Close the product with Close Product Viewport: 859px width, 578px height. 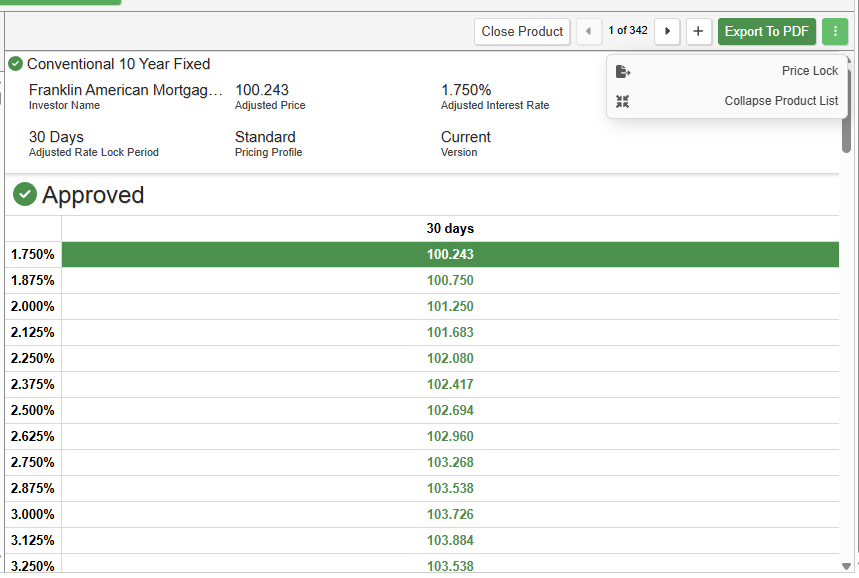522,31
